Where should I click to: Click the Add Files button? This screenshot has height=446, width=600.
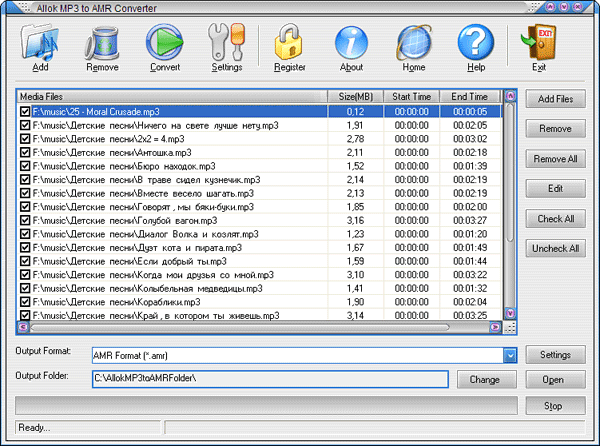(555, 99)
